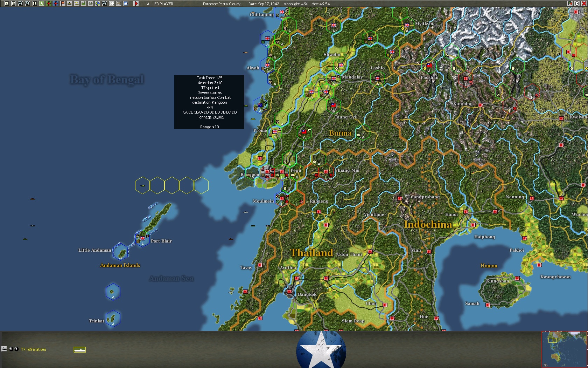Click the double yellow ships toolbar icon
This screenshot has height=368, width=588.
(76, 4)
